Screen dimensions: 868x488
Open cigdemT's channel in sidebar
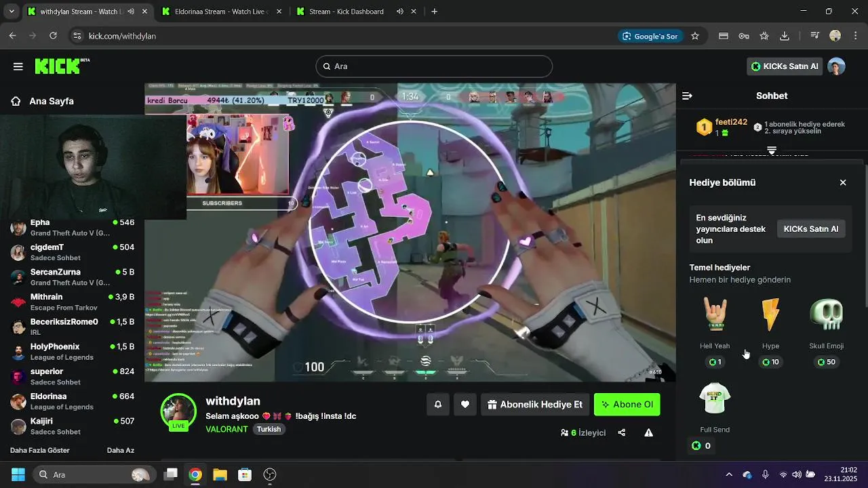tap(72, 252)
